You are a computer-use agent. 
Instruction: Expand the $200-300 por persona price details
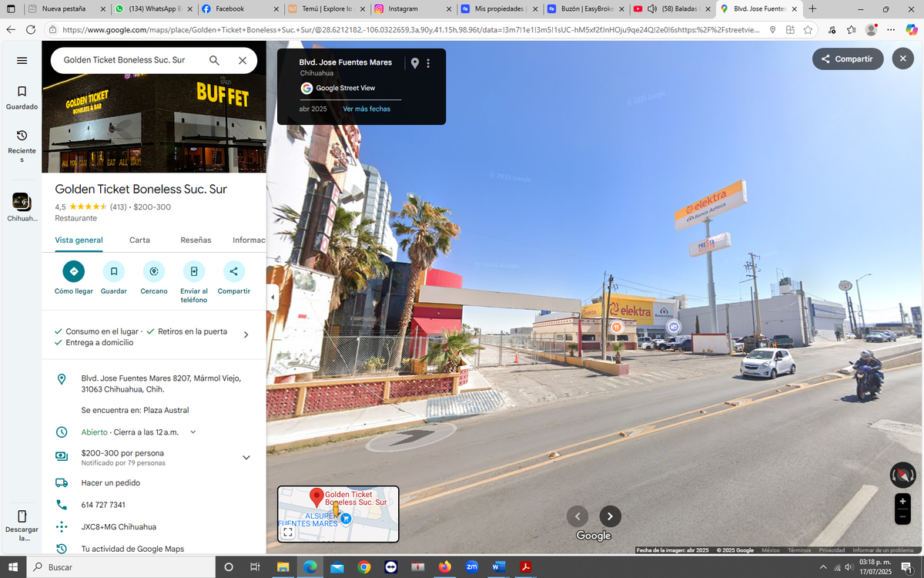coord(246,457)
